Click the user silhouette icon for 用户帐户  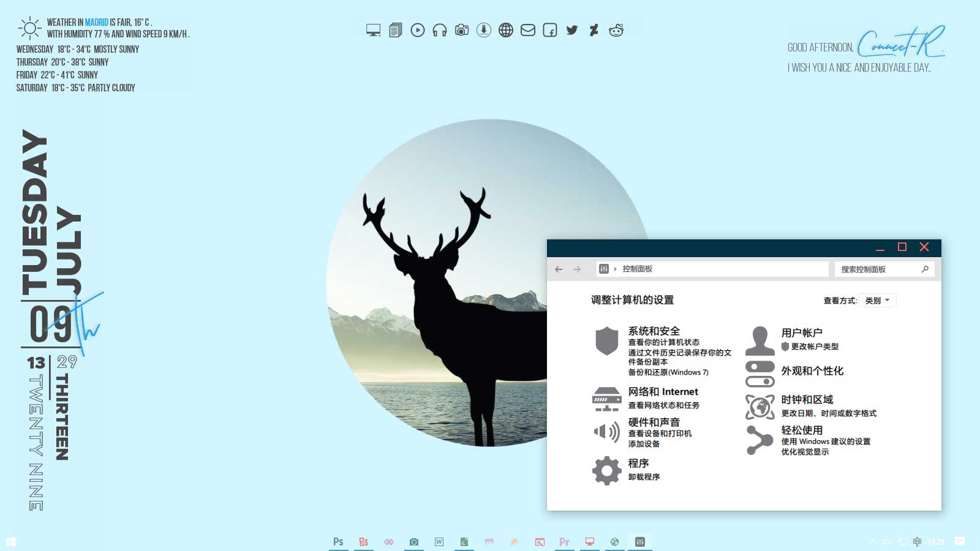click(760, 340)
